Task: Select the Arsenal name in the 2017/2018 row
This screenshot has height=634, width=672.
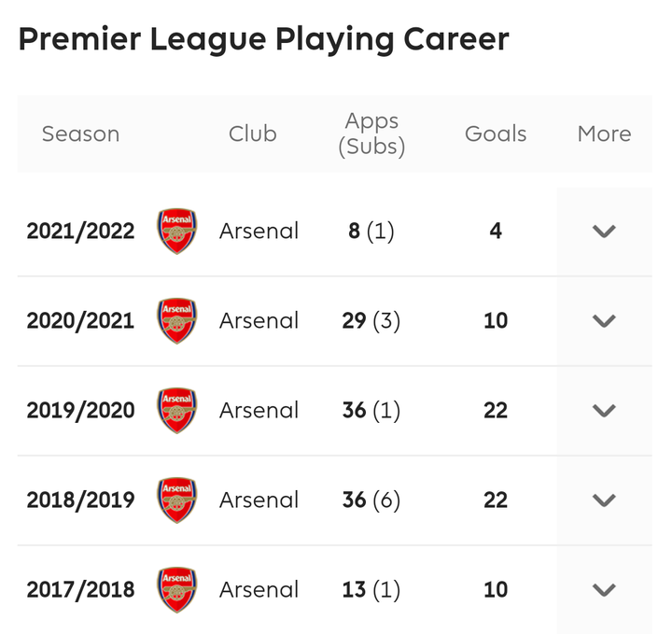Action: (259, 589)
